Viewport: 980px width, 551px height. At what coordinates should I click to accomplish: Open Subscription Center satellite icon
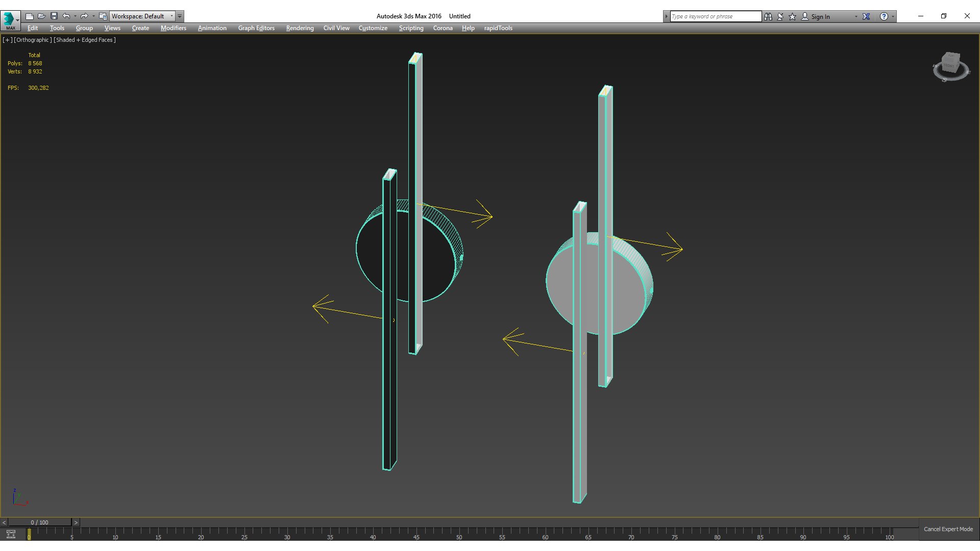780,16
